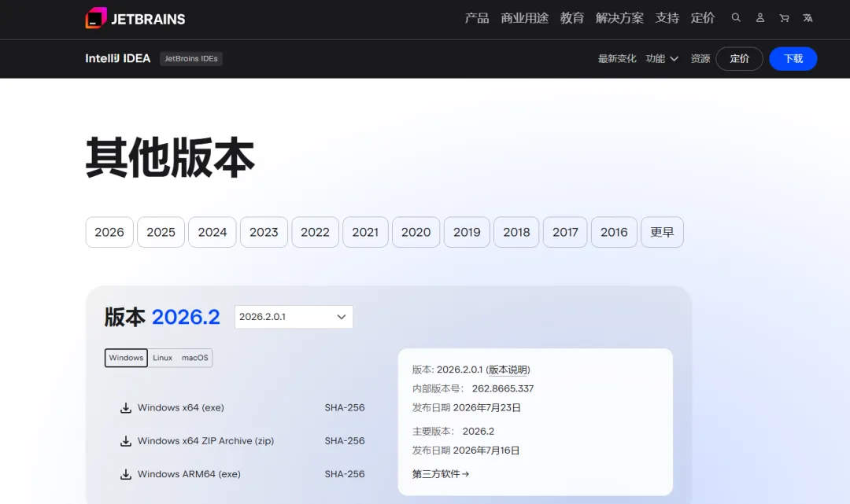Click the blue 下载 button
This screenshot has width=850, height=504.
(x=793, y=58)
